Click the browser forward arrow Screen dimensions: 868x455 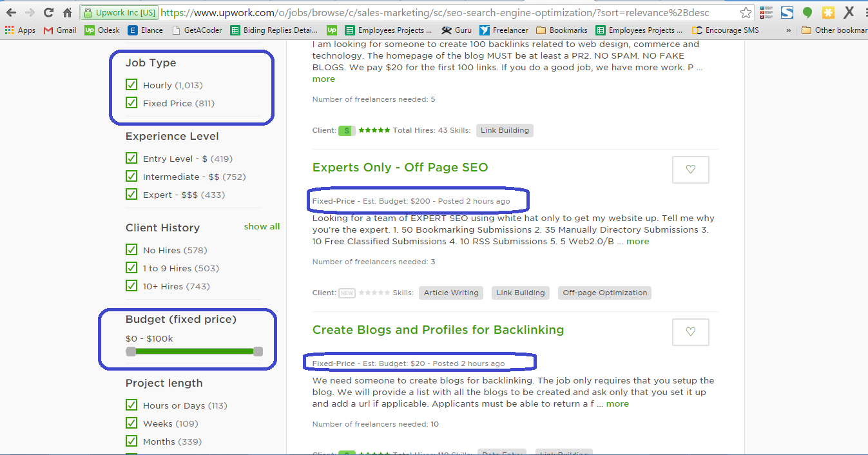point(30,12)
